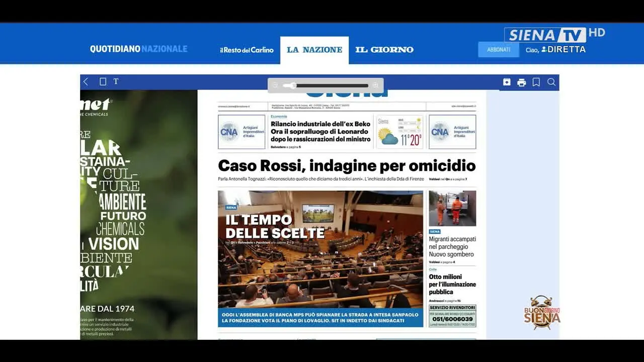644x362 pixels.
Task: Select the La Nazione tab
Action: [x=314, y=50]
